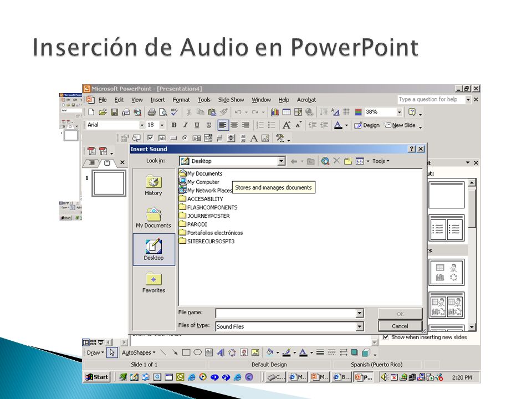Open the Slide Show menu
The width and height of the screenshot is (532, 399).
[x=231, y=100]
